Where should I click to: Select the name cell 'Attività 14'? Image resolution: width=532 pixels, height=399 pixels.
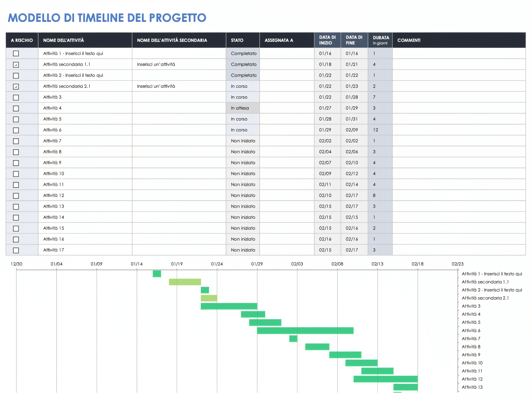click(85, 217)
